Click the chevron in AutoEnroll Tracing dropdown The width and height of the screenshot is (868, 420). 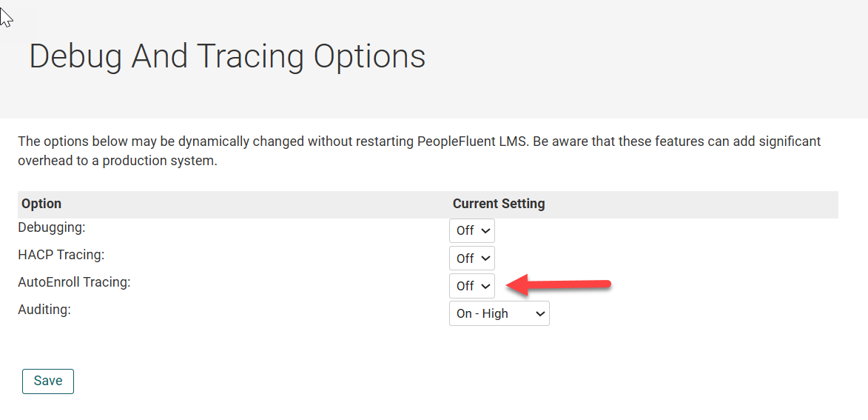point(485,287)
